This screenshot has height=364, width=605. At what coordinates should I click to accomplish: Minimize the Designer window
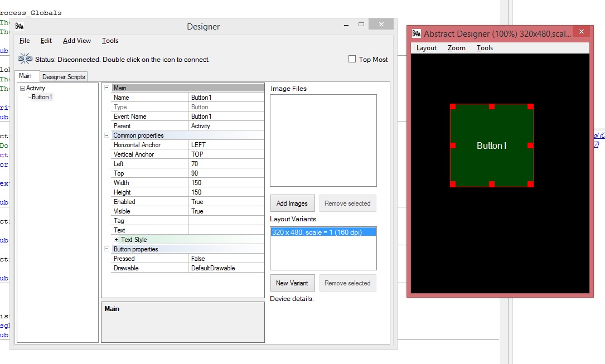pyautogui.click(x=346, y=25)
